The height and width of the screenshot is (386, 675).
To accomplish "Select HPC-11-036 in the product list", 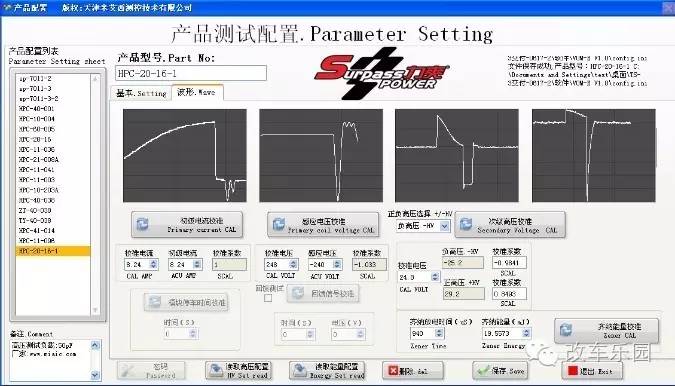I will pos(53,149).
